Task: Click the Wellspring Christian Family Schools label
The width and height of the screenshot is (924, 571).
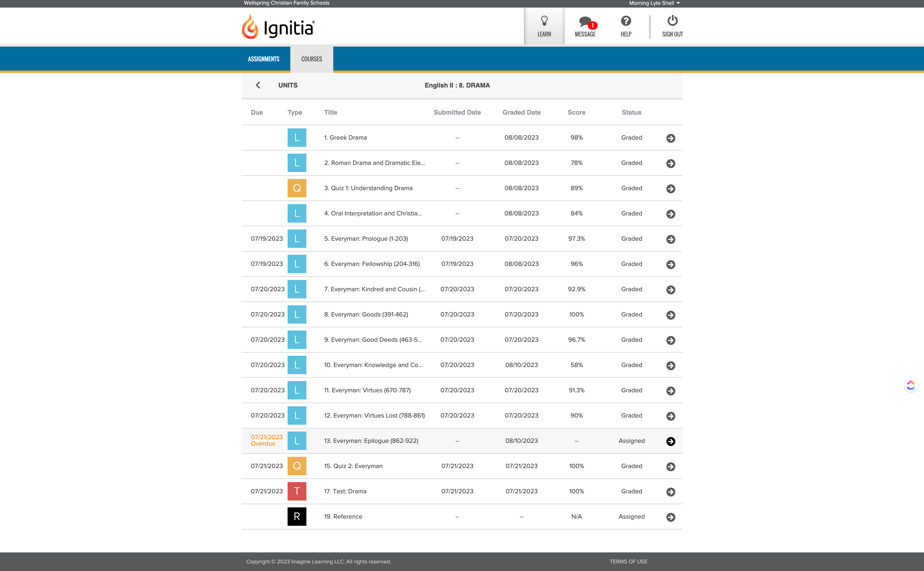Action: point(286,3)
